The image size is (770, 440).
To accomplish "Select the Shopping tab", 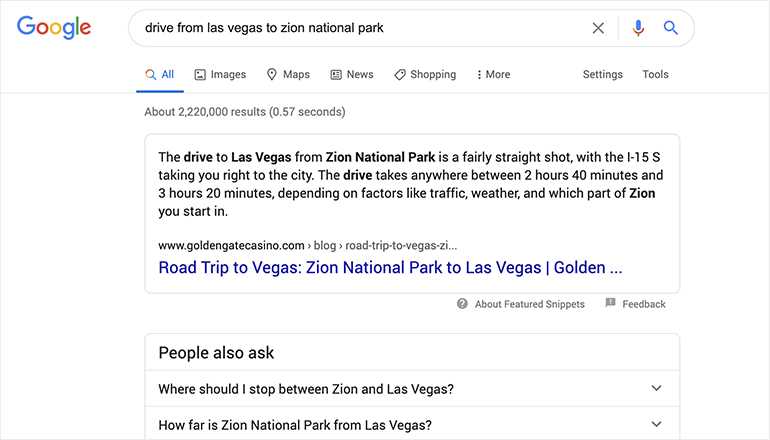I will point(425,75).
